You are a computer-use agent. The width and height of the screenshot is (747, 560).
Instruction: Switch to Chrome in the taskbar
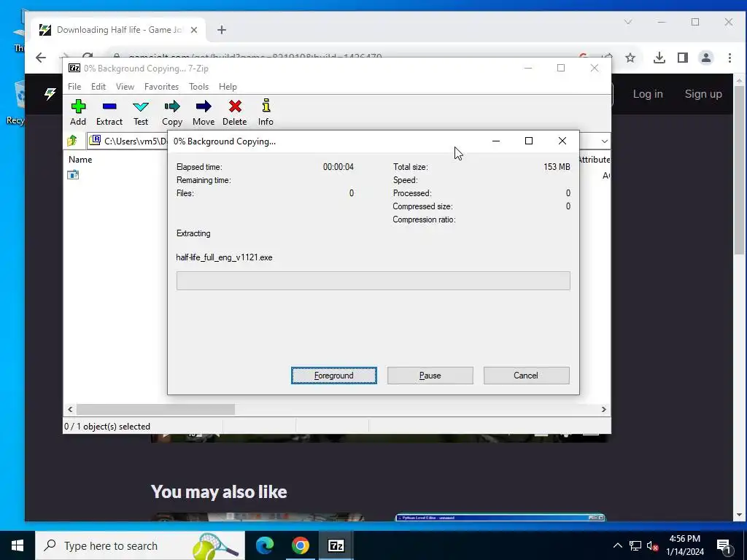(300, 545)
